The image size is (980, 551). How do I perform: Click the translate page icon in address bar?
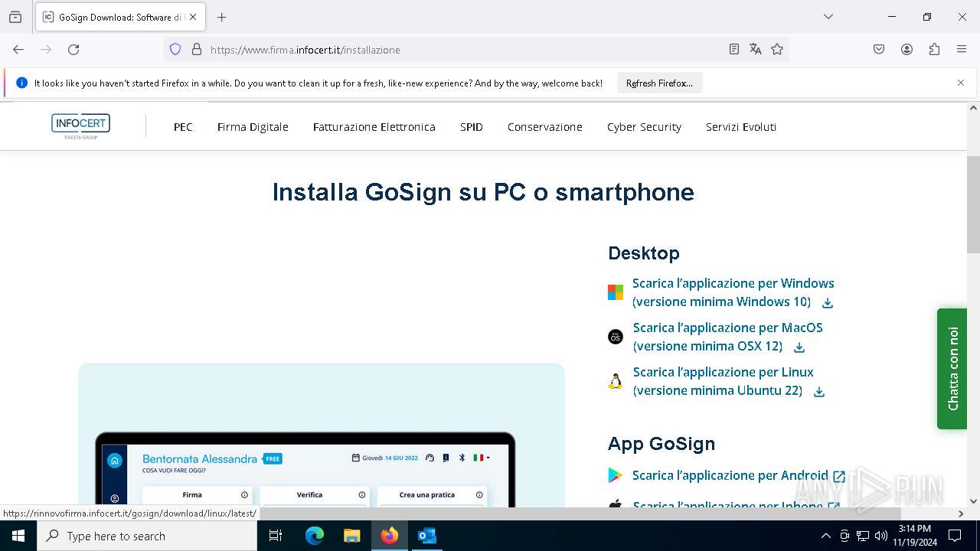tap(756, 49)
